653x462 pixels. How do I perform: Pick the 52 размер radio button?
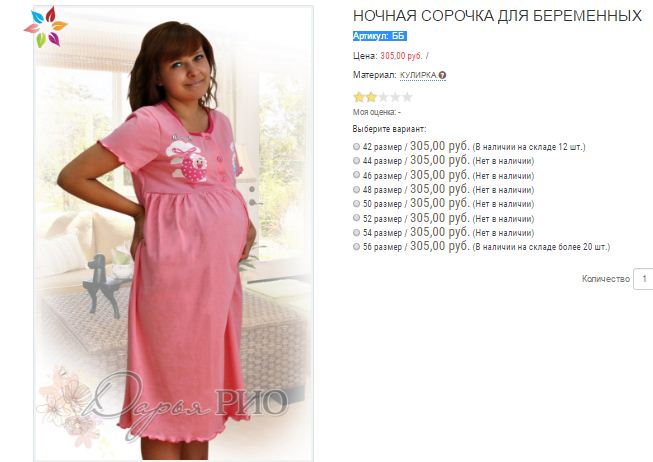click(x=356, y=218)
